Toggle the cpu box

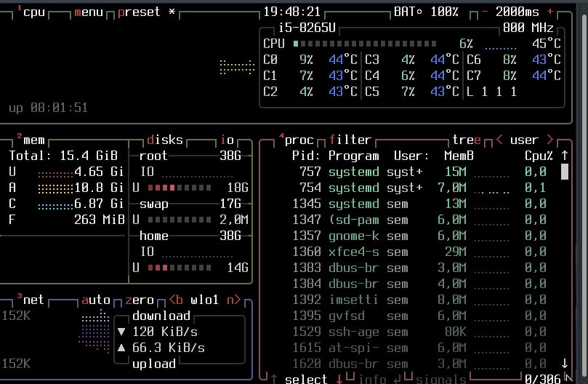(31, 12)
